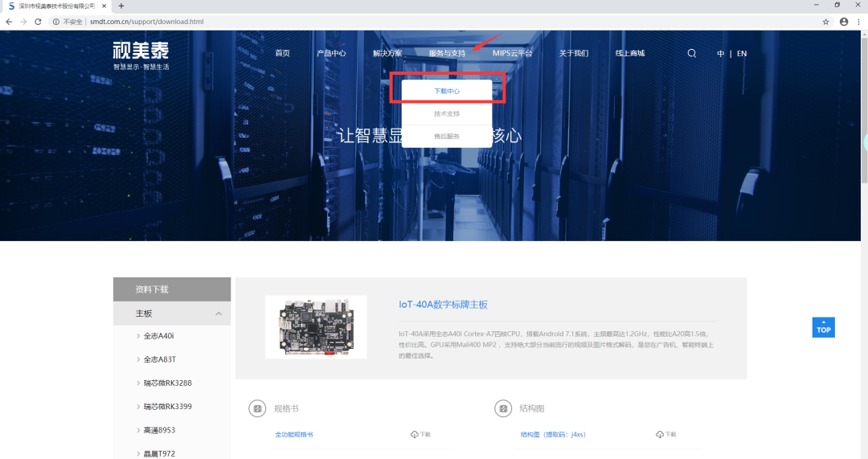This screenshot has height=459, width=868.
Task: Bookmark this page with the star icon
Action: [x=825, y=22]
